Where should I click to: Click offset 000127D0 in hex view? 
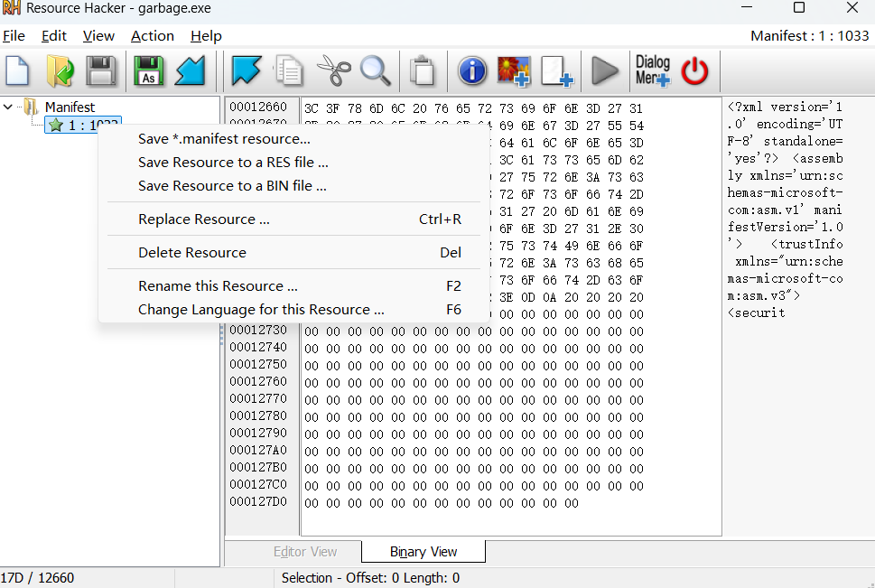(x=258, y=501)
